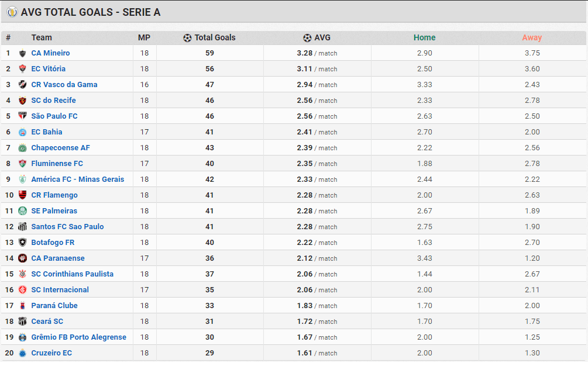Click the América FC - Minas Gerais crest icon

click(22, 179)
